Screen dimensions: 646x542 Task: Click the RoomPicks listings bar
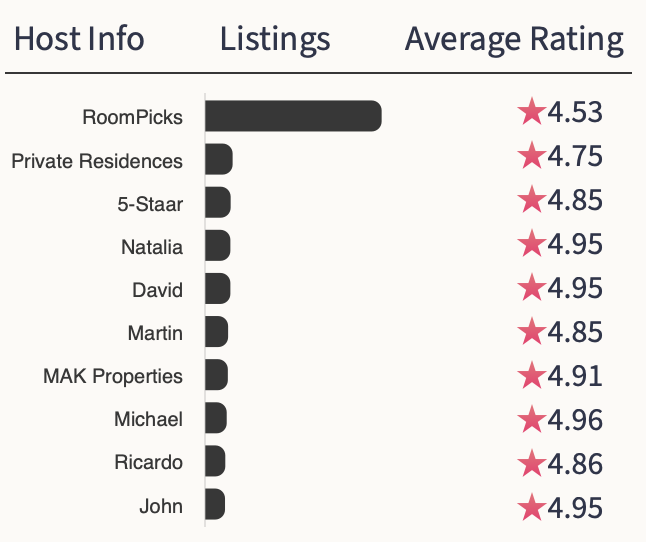tap(293, 116)
